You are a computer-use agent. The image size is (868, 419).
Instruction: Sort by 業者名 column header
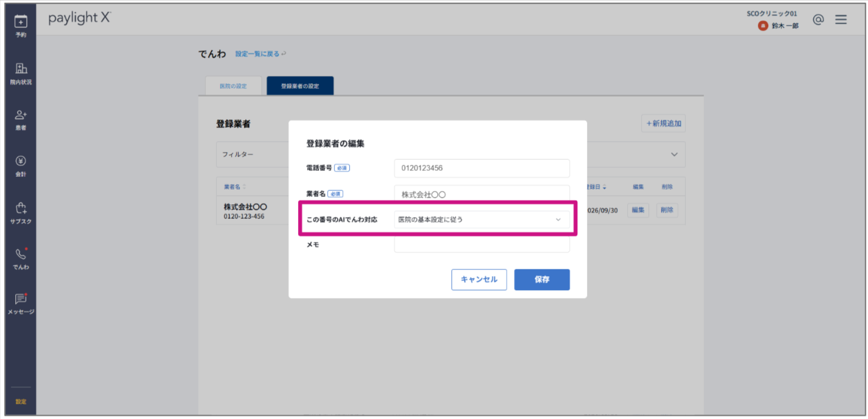[x=235, y=187]
